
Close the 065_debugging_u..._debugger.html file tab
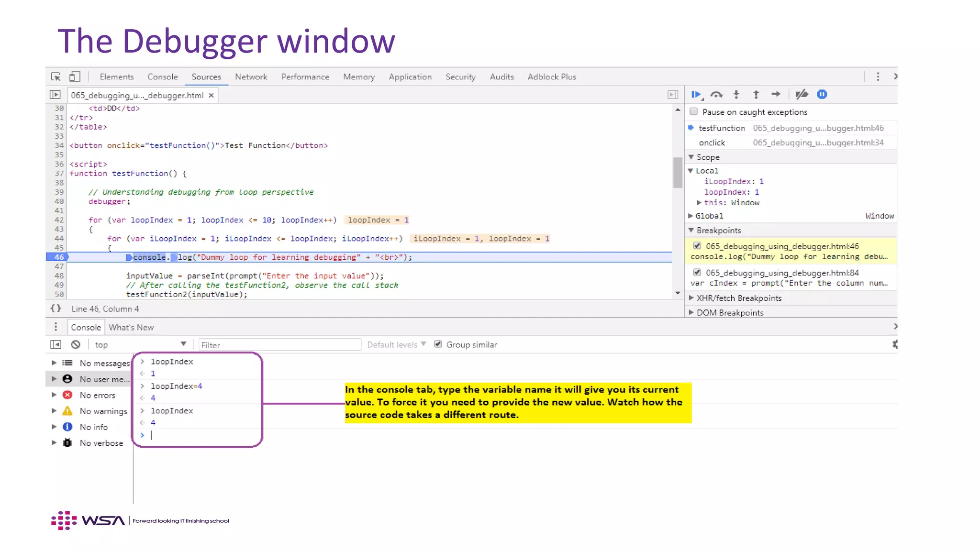[211, 95]
